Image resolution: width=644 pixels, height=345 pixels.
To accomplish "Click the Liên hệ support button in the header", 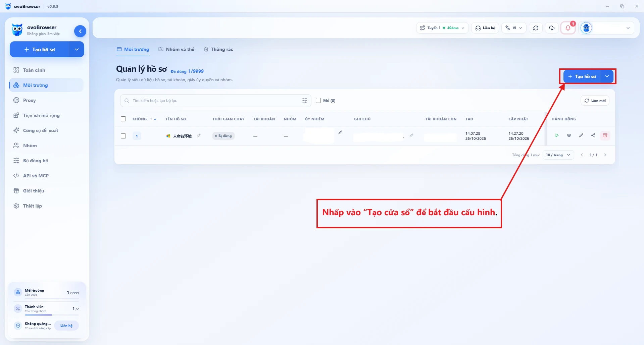I will (x=485, y=28).
